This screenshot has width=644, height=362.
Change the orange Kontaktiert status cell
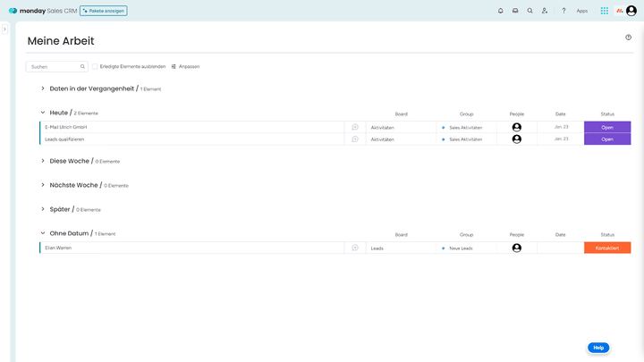(x=607, y=248)
